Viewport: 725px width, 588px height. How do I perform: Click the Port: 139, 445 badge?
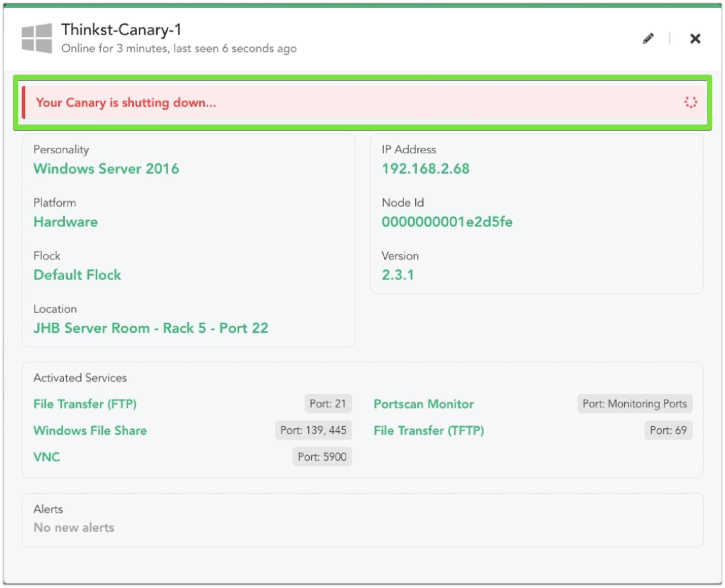[x=313, y=430]
